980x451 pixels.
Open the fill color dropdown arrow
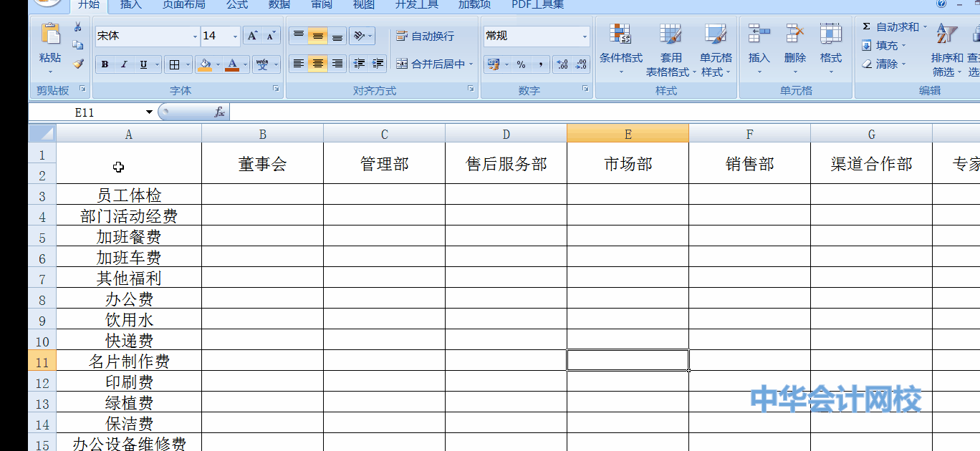click(218, 64)
